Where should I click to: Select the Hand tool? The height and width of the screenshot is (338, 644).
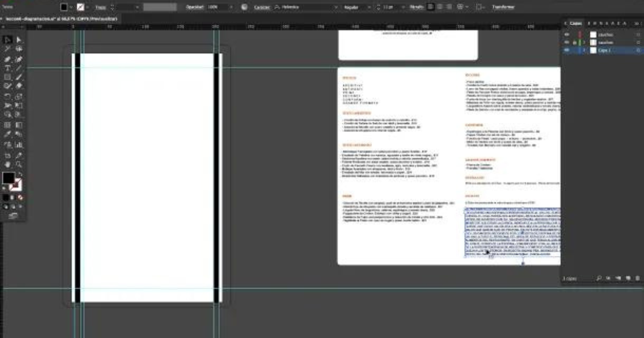8,164
